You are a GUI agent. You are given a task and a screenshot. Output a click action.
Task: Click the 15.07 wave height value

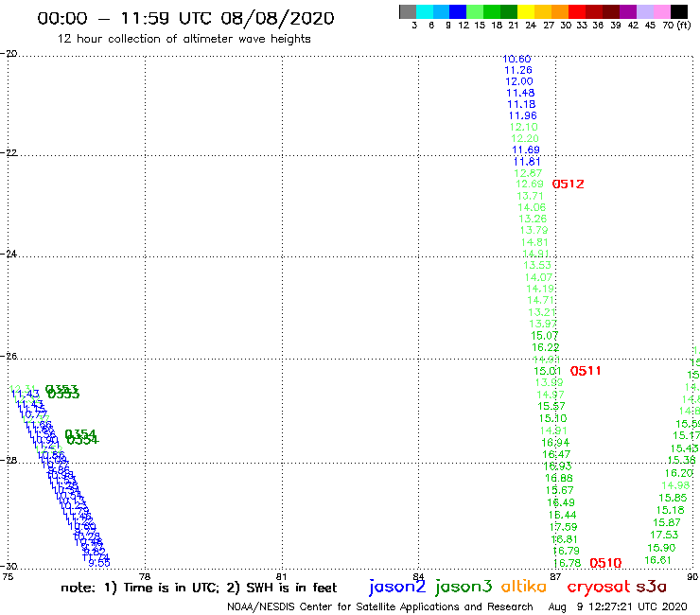point(545,336)
